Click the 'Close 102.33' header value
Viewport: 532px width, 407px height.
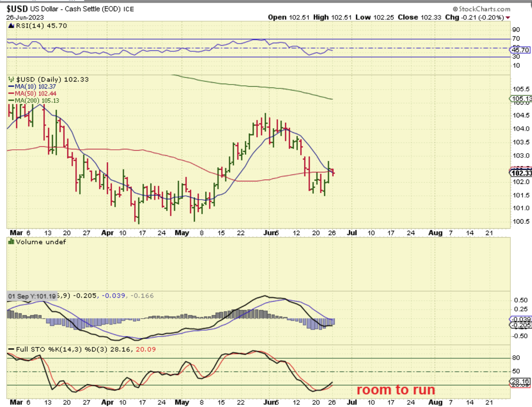point(419,17)
